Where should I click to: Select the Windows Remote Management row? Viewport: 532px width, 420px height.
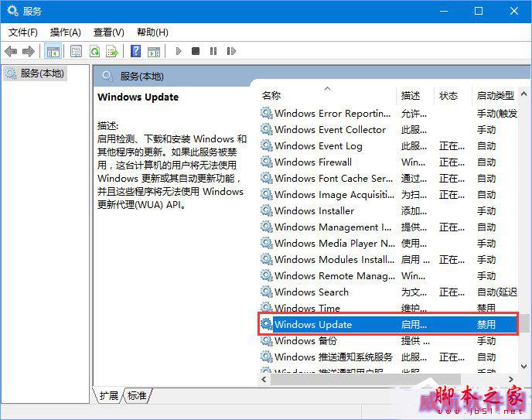[389, 276]
